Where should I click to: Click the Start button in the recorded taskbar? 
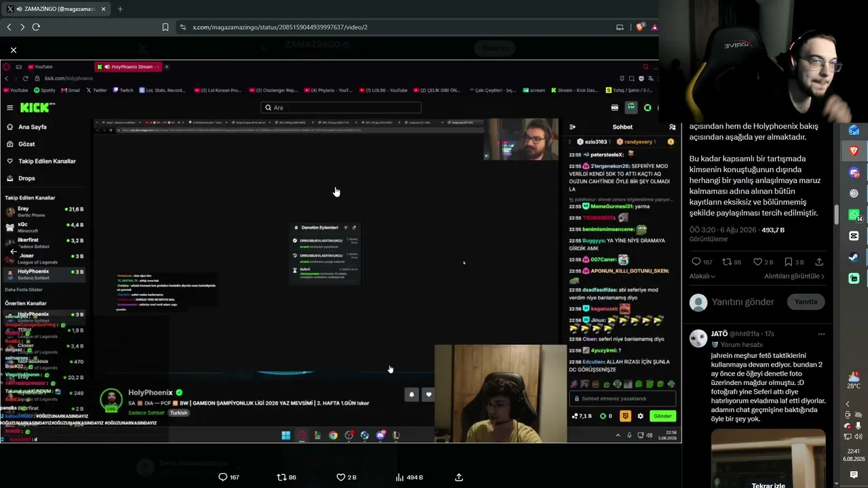(x=285, y=435)
